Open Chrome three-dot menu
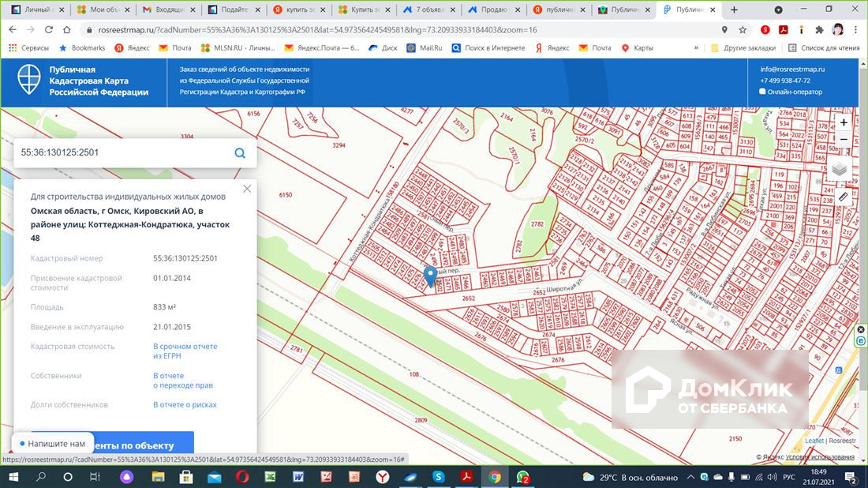Viewport: 868px width, 488px height. 855,29
